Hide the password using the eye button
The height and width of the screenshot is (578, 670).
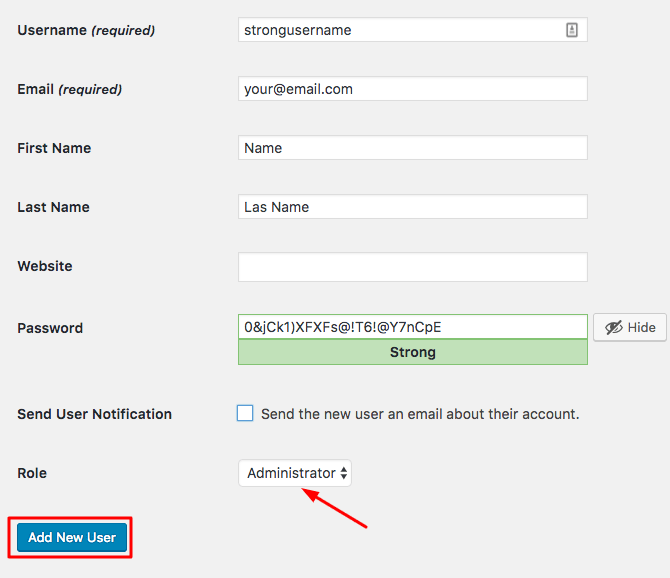coord(630,327)
